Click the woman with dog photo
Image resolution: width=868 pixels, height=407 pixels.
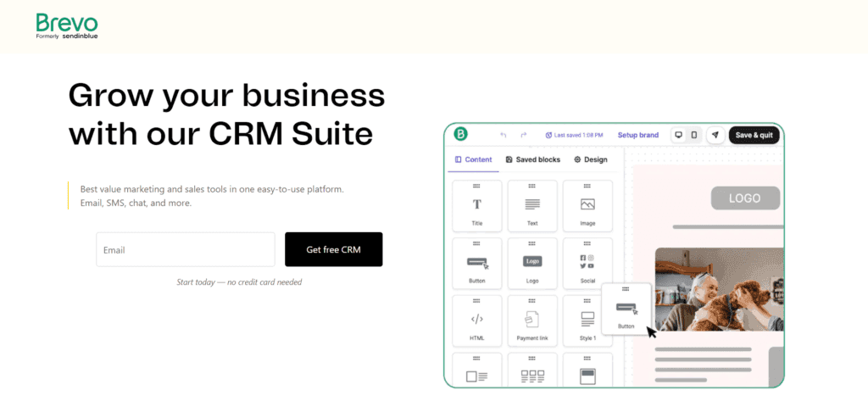(x=719, y=290)
